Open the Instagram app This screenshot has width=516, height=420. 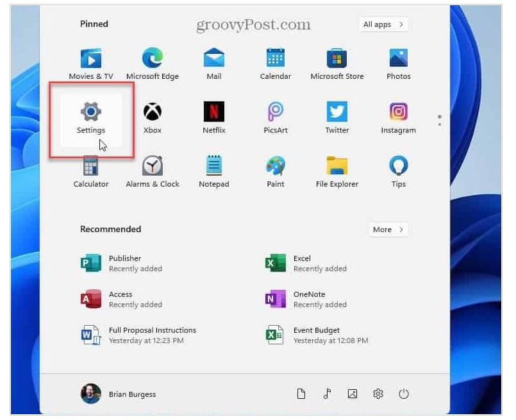tap(399, 118)
